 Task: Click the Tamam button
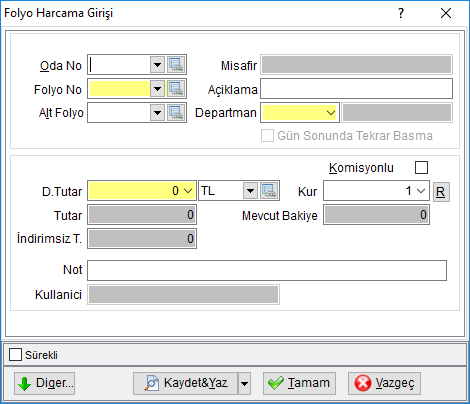tap(299, 383)
